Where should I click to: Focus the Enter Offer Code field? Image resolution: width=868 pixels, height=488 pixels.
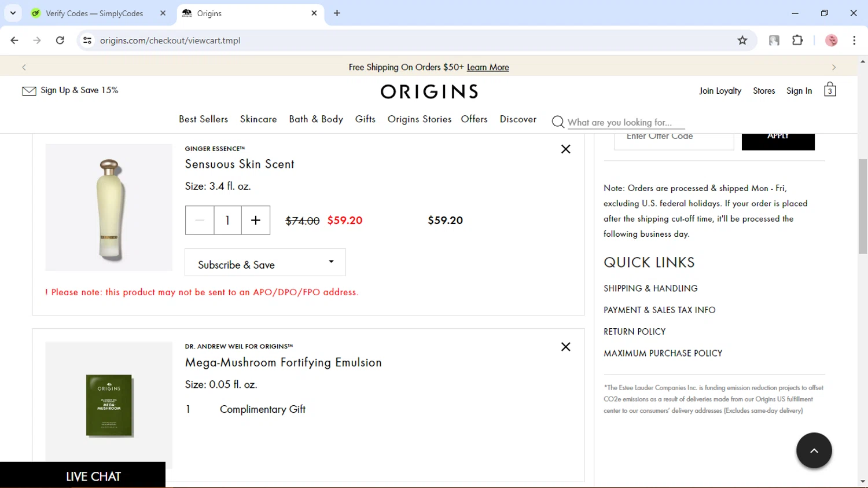[x=674, y=141]
